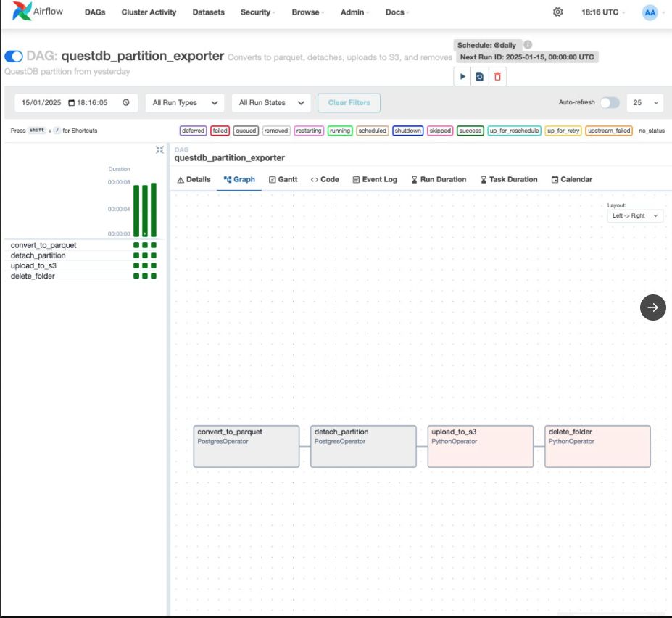Delete the DAG with trash icon
The image size is (672, 618).
tap(497, 77)
